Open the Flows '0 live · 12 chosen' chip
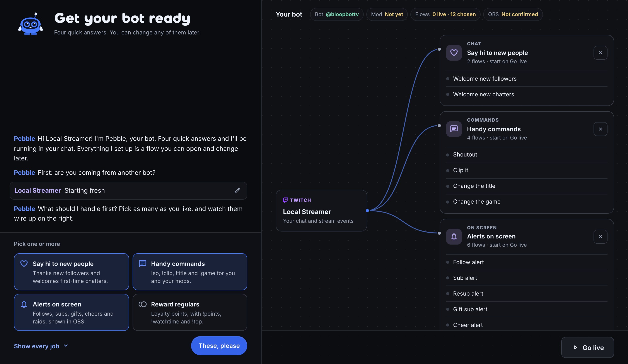This screenshot has height=364, width=628. coord(445,14)
